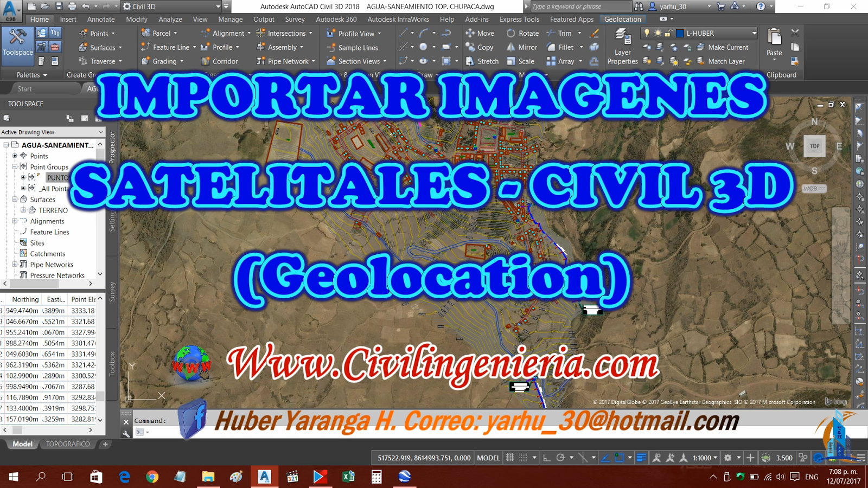Open the Geolocation ribbon tab

point(623,19)
